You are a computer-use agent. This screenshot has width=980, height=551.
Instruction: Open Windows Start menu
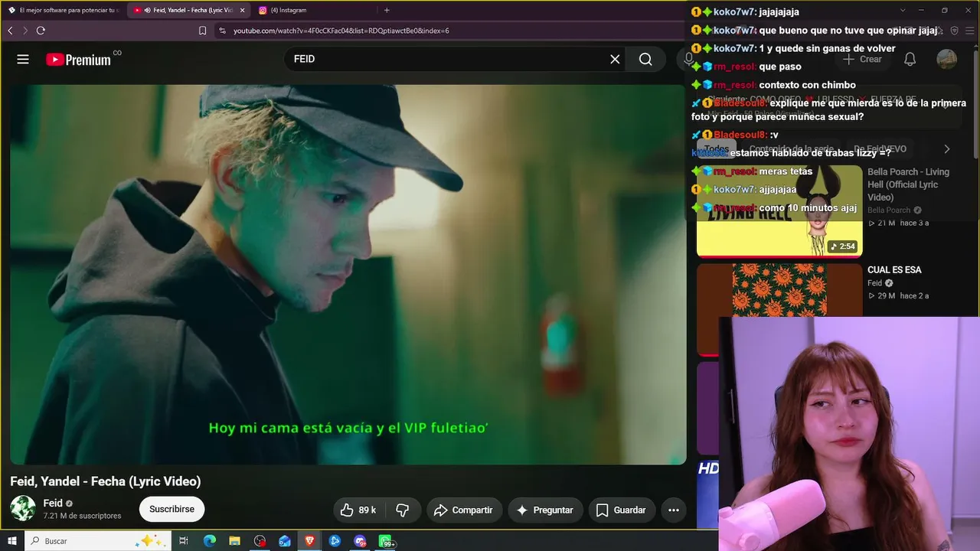coord(11,541)
